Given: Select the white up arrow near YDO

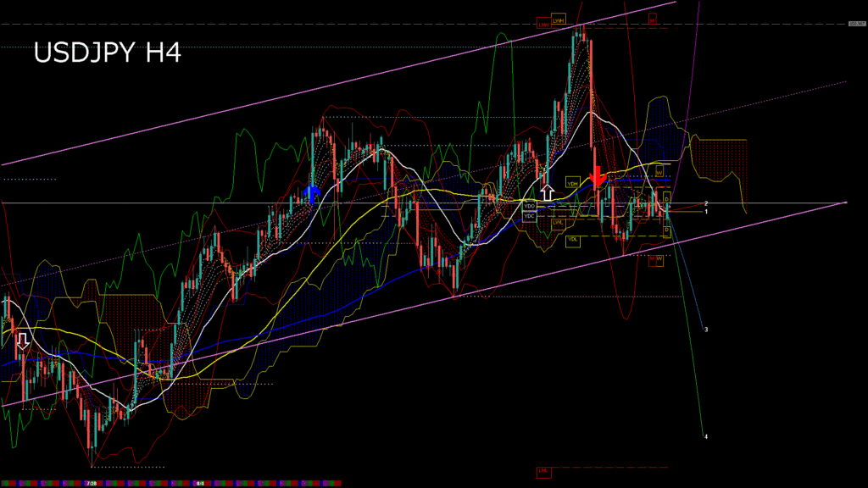Looking at the screenshot, I should click(x=547, y=191).
